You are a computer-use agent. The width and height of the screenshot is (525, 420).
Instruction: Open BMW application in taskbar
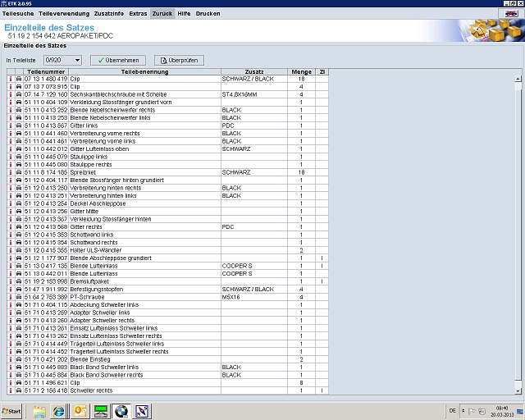(121, 410)
